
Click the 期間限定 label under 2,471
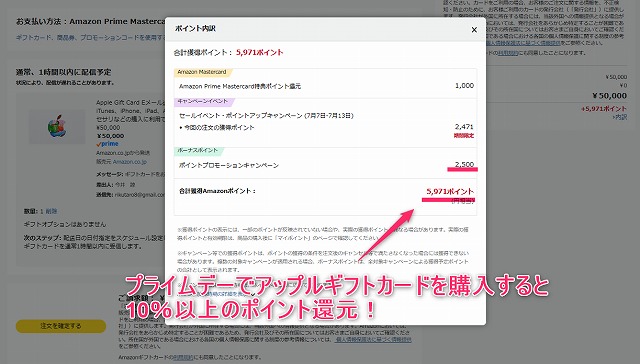point(464,135)
